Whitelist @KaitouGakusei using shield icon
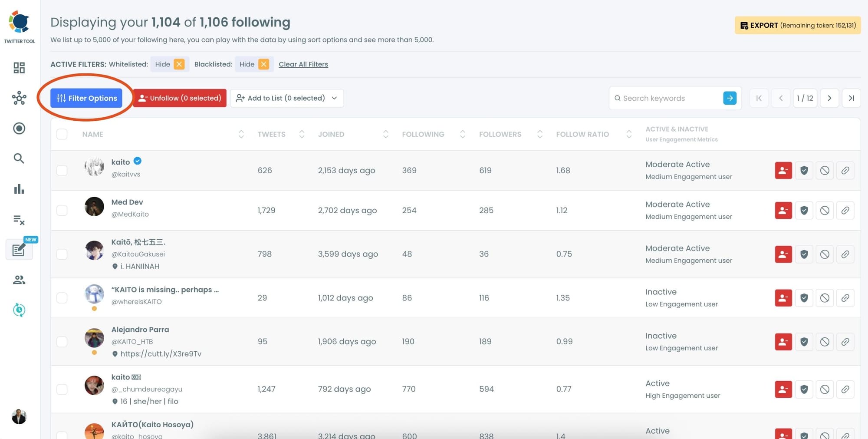Image resolution: width=868 pixels, height=439 pixels. click(804, 254)
